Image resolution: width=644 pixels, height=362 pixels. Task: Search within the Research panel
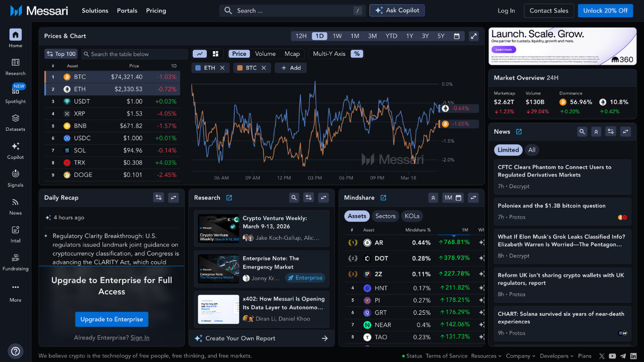pyautogui.click(x=294, y=198)
